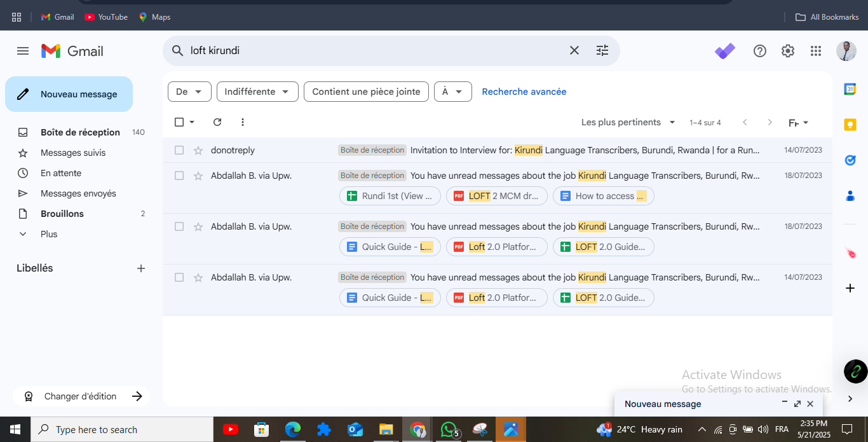Open the Windows notification center

(846, 429)
